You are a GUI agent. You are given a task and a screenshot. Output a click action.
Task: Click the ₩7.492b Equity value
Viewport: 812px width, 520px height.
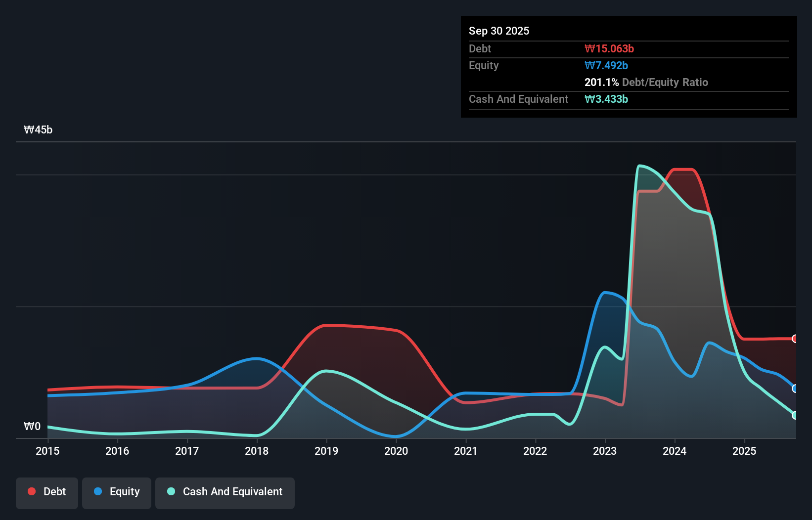(x=605, y=65)
